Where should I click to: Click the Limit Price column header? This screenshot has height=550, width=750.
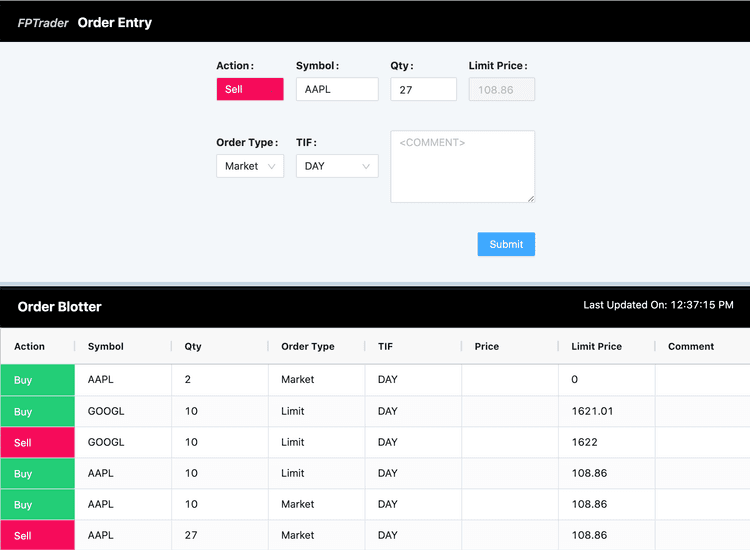tap(596, 346)
